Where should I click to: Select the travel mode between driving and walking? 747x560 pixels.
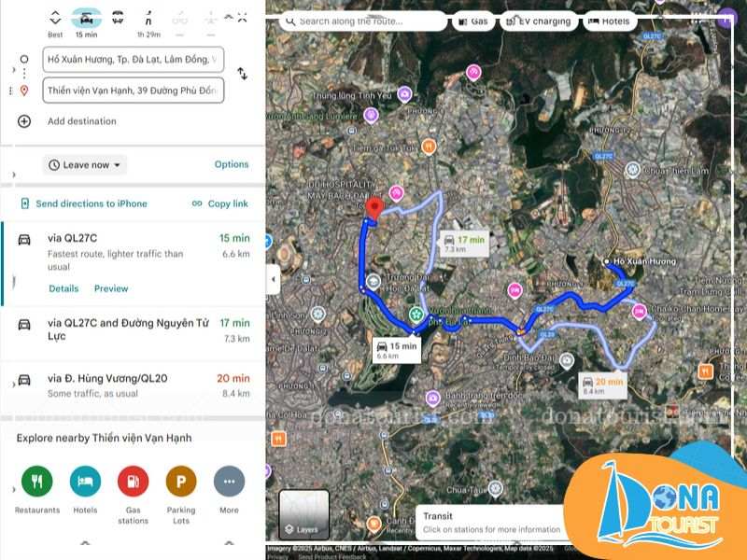(118, 19)
